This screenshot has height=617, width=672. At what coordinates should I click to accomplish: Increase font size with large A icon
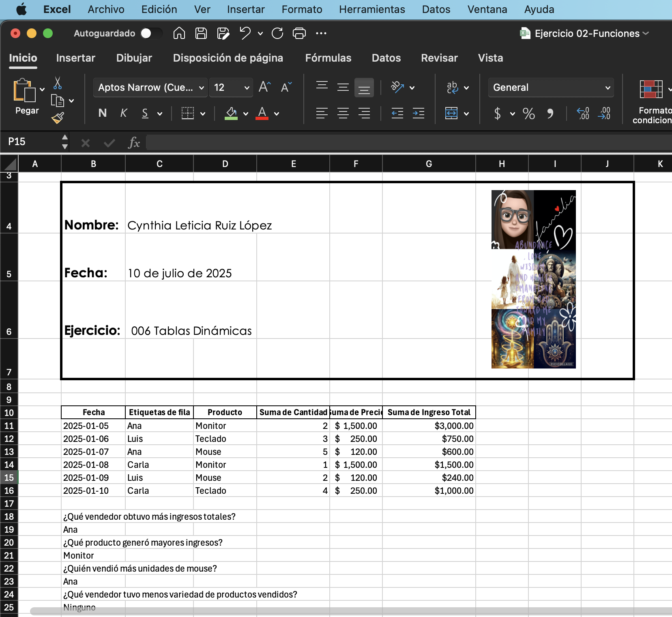coord(264,87)
